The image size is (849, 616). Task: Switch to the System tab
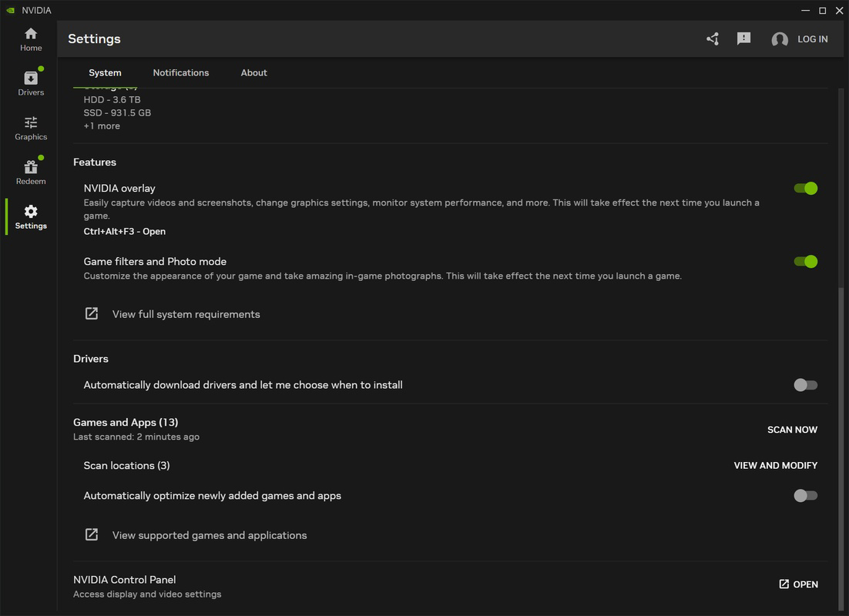click(x=105, y=72)
